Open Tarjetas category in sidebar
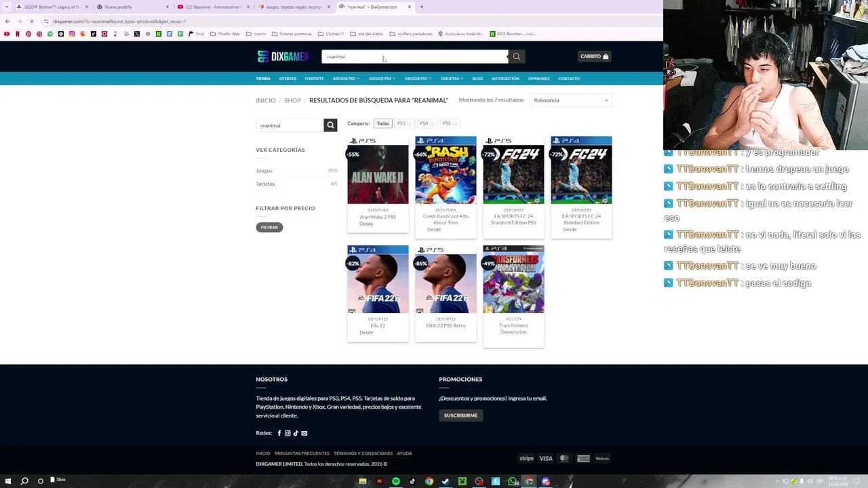 pyautogui.click(x=265, y=184)
